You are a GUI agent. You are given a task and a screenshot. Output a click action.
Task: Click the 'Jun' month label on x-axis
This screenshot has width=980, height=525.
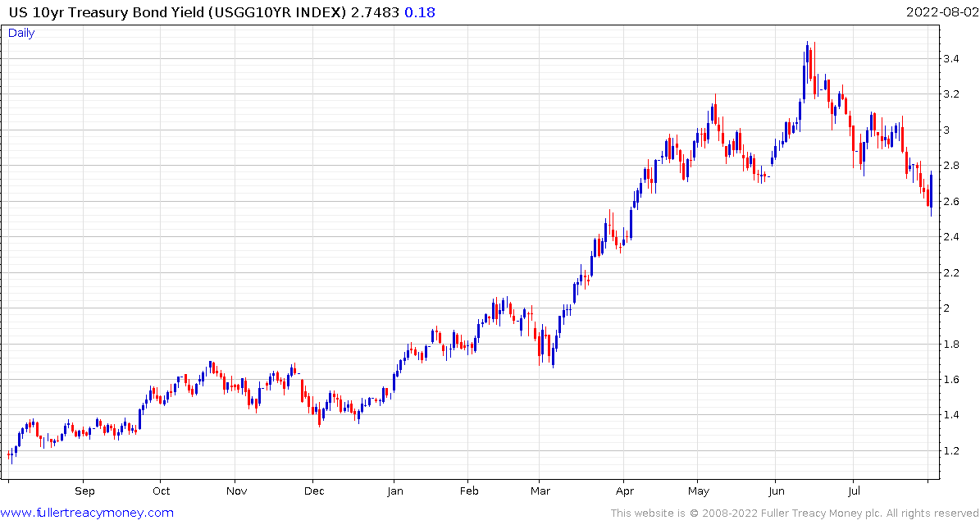[775, 491]
